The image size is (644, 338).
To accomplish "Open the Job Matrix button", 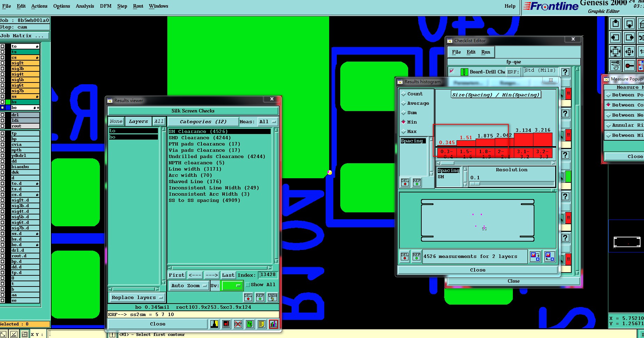I will click(24, 36).
